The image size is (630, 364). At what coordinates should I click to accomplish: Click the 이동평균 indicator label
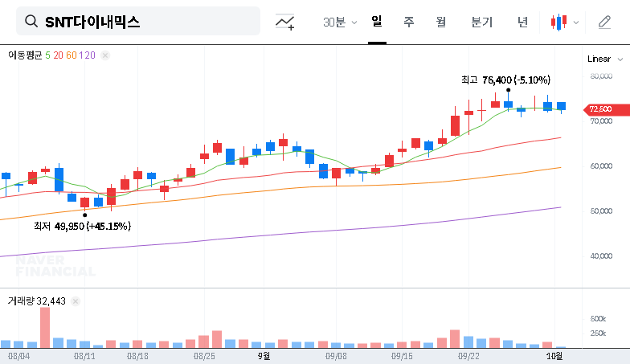point(25,55)
